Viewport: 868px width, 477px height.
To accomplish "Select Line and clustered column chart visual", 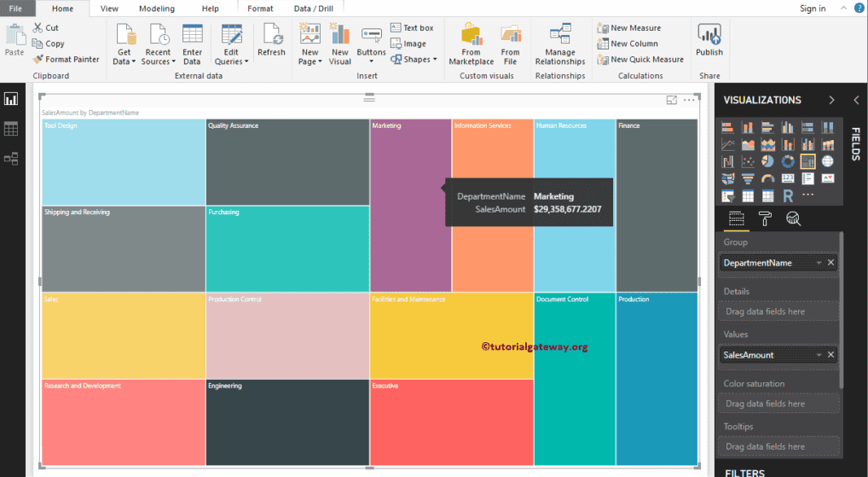I will [807, 144].
